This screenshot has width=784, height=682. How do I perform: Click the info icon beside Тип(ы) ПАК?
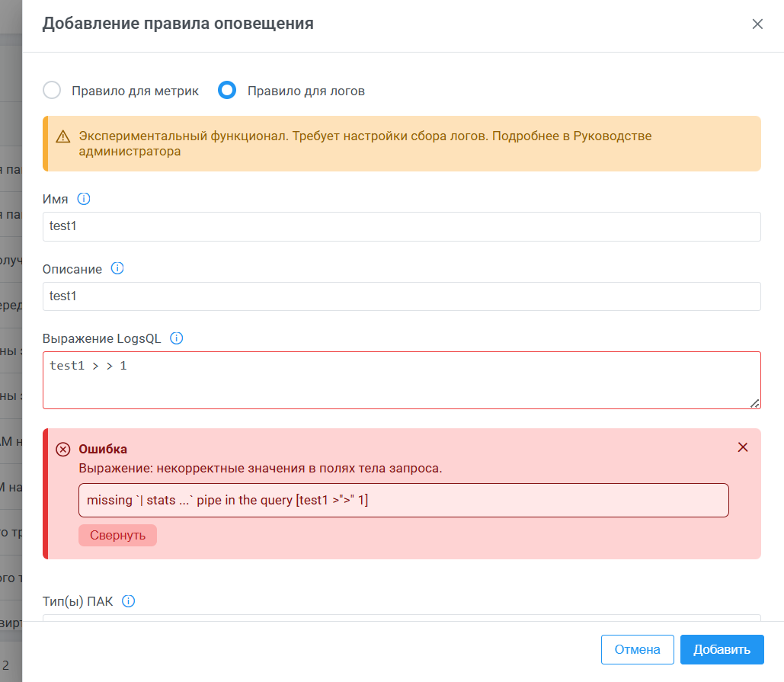129,601
